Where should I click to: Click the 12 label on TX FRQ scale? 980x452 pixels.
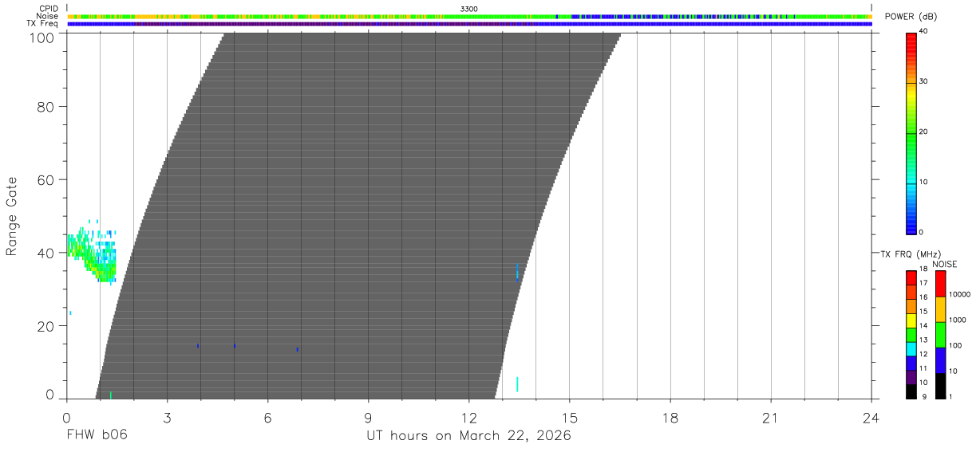[923, 354]
